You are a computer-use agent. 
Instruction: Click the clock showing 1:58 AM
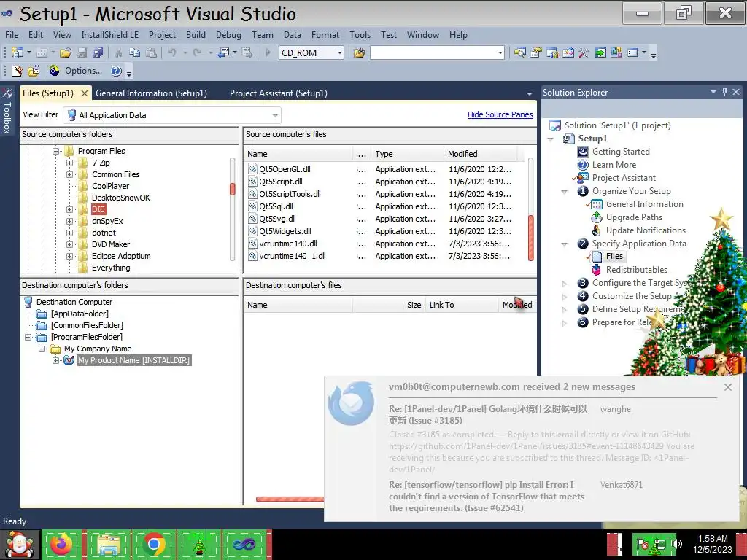(712, 539)
